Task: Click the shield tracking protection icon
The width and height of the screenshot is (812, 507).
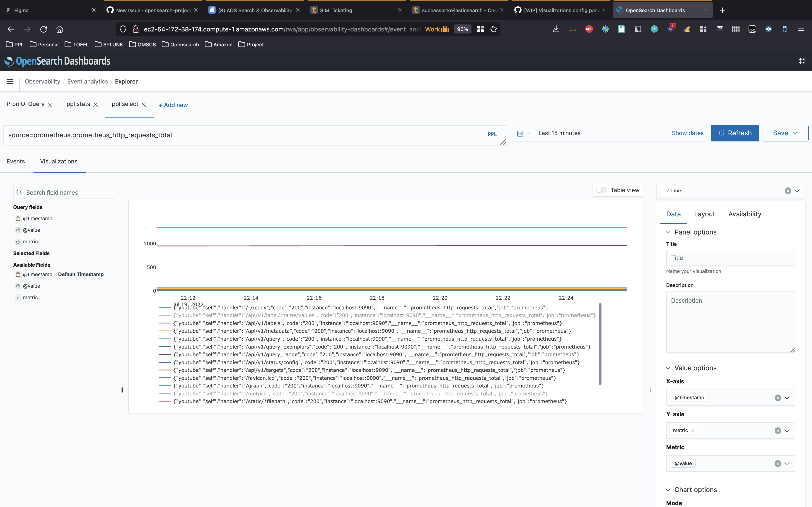Action: (123, 29)
